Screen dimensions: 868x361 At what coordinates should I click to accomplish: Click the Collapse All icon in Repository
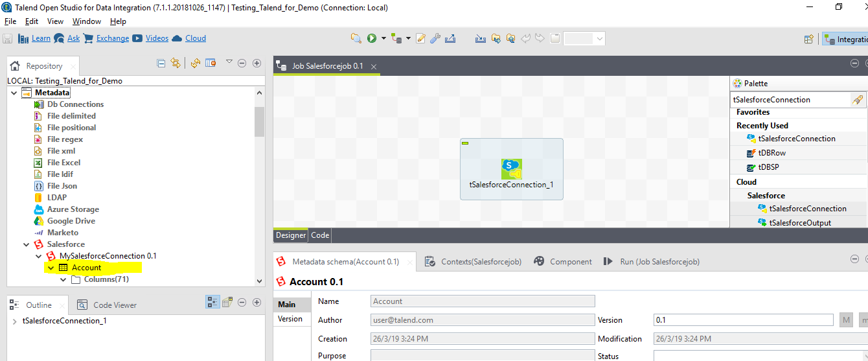(161, 63)
